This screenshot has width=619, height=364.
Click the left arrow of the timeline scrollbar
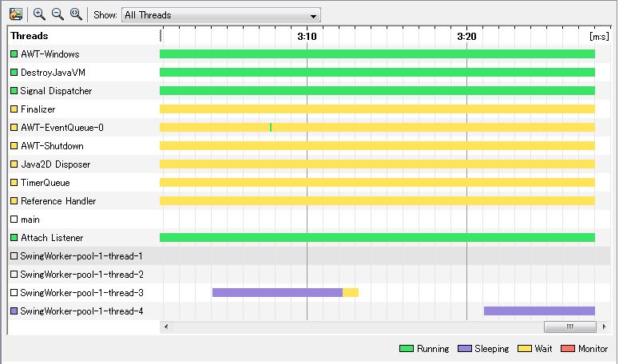(x=166, y=326)
